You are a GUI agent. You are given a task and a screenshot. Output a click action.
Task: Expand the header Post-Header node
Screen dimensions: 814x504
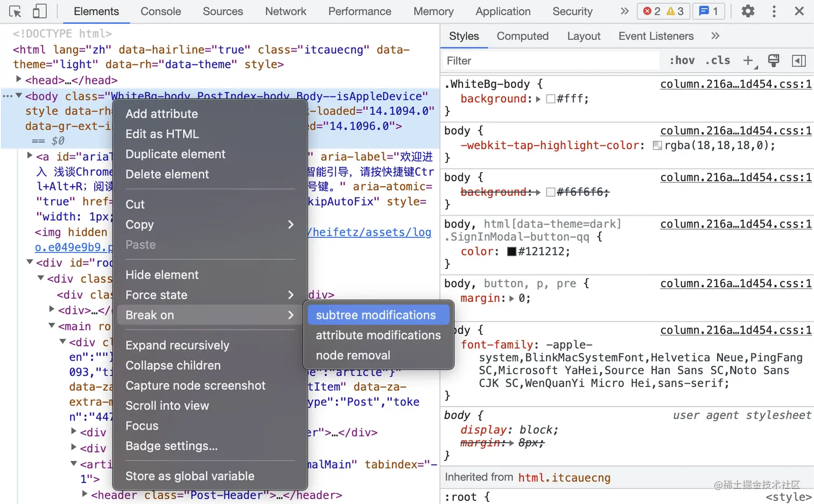tap(85, 493)
